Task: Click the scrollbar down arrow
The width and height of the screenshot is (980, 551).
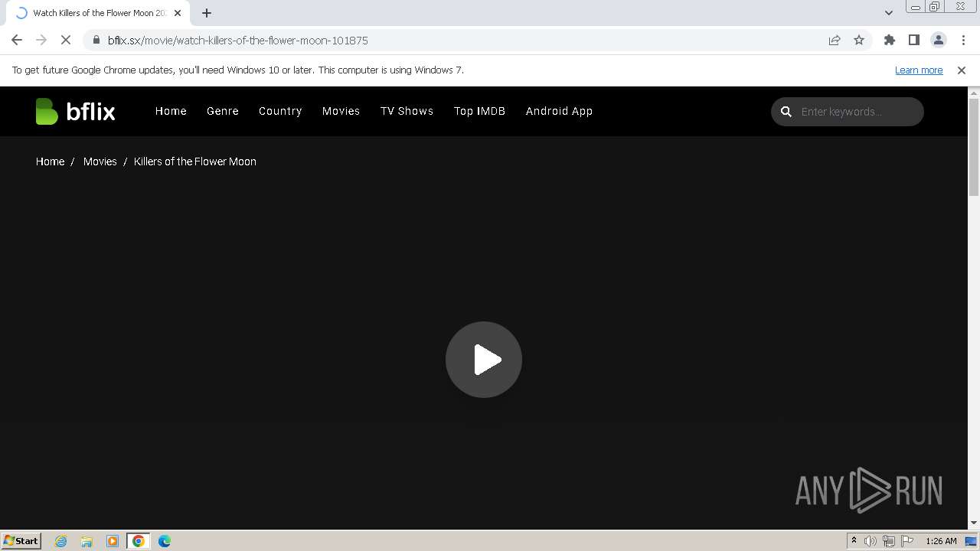Action: (x=974, y=523)
